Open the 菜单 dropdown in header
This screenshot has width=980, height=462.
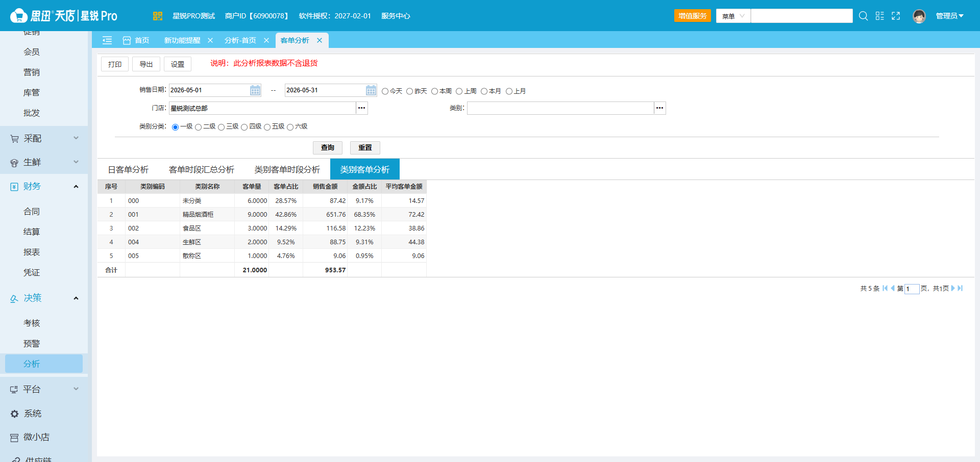[x=733, y=16]
